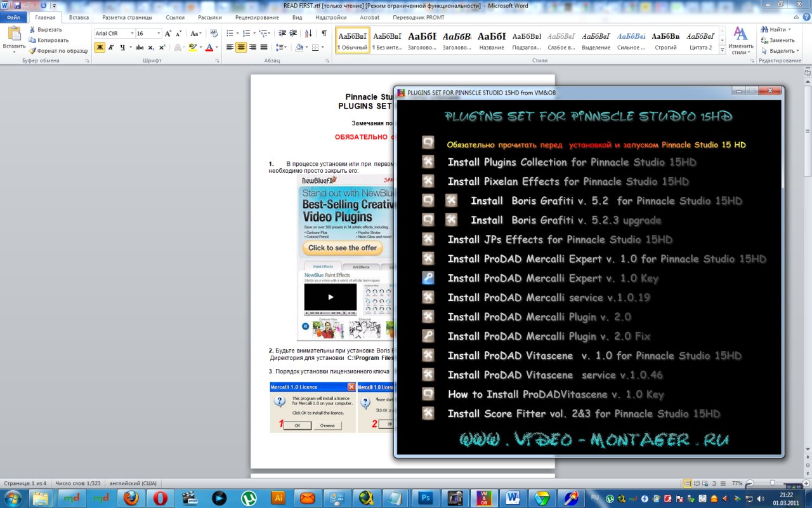The image size is (812, 508).
Task: Click the Clear Formatting icon
Action: click(214, 33)
